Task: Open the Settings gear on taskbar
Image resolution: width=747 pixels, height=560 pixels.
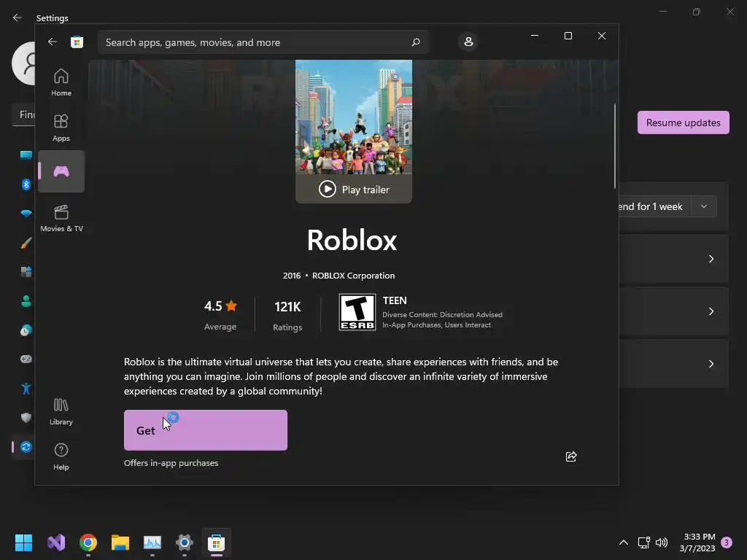Action: pyautogui.click(x=185, y=542)
